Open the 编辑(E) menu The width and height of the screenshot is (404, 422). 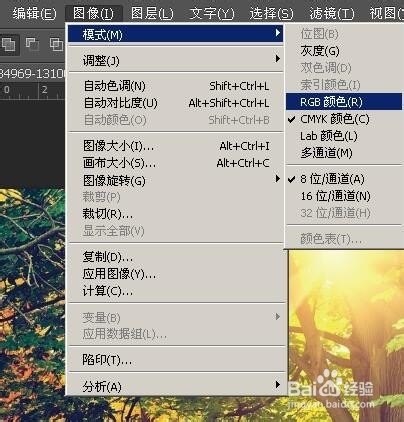(x=34, y=14)
